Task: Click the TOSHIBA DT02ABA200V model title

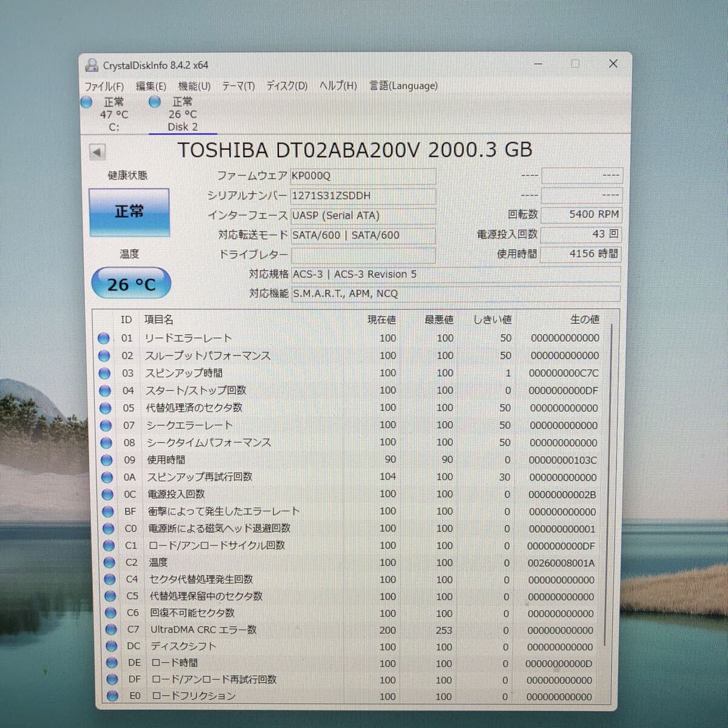Action: tap(355, 150)
